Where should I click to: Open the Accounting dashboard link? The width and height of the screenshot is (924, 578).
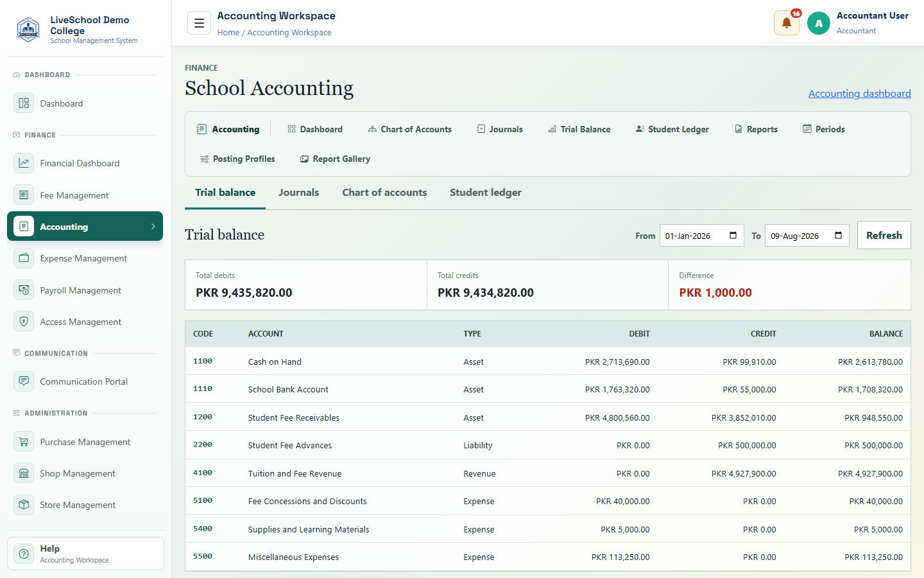point(860,94)
